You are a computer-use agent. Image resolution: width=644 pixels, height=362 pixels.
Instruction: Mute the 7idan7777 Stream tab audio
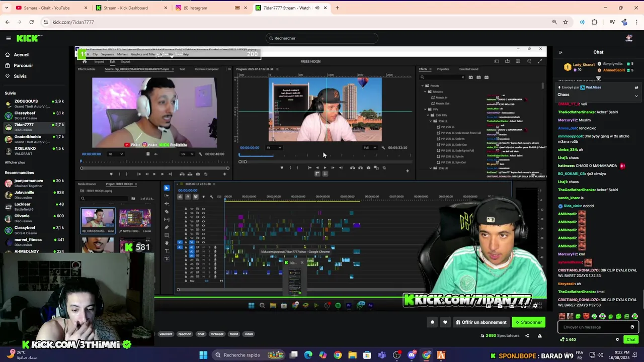pyautogui.click(x=317, y=8)
